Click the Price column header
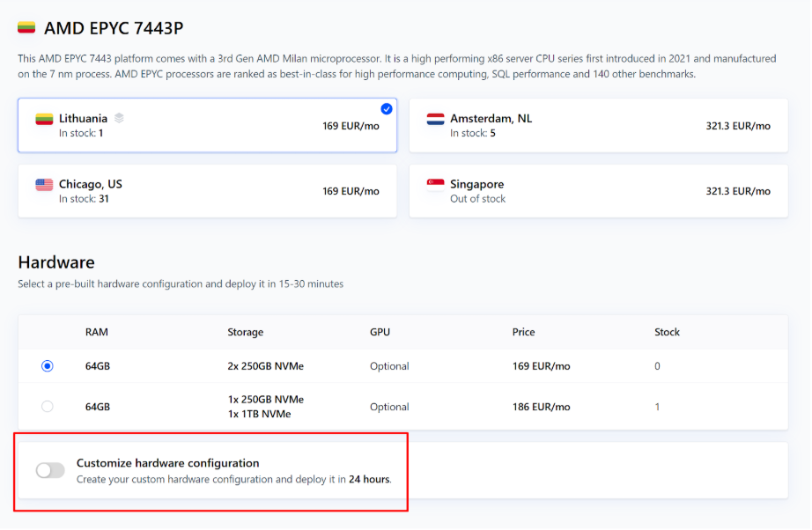 [523, 333]
